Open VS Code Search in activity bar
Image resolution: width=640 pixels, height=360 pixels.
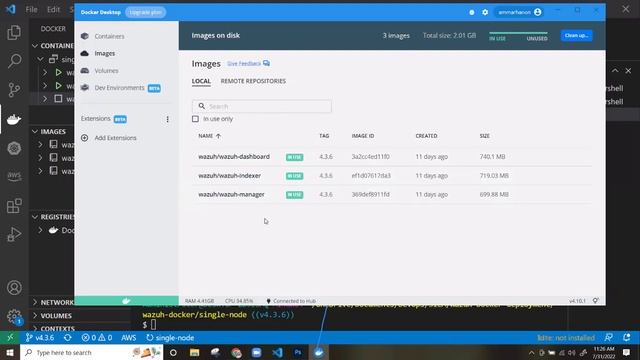coord(14,61)
